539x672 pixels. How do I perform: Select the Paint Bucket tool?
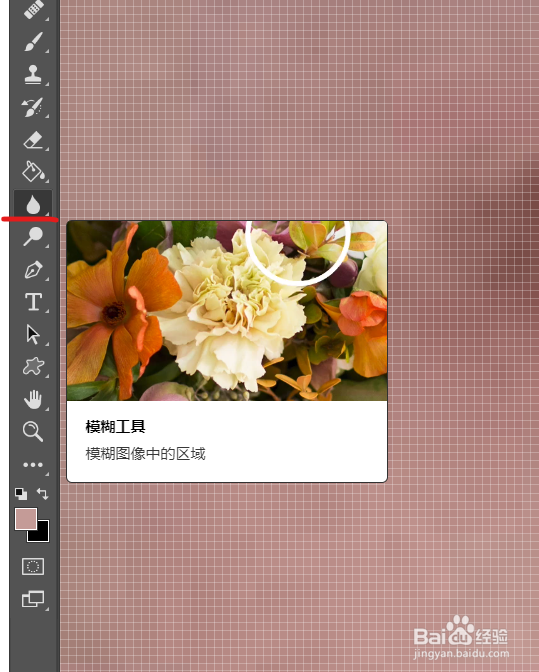[x=33, y=171]
